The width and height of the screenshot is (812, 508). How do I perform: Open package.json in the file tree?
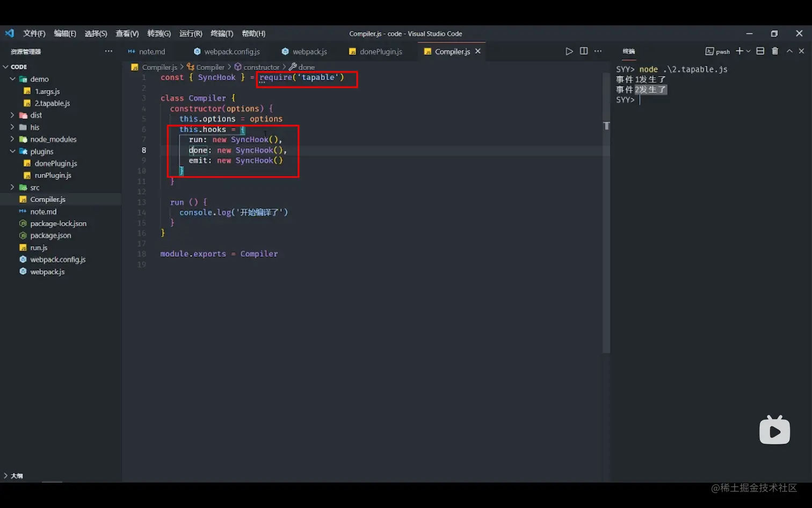tap(50, 235)
